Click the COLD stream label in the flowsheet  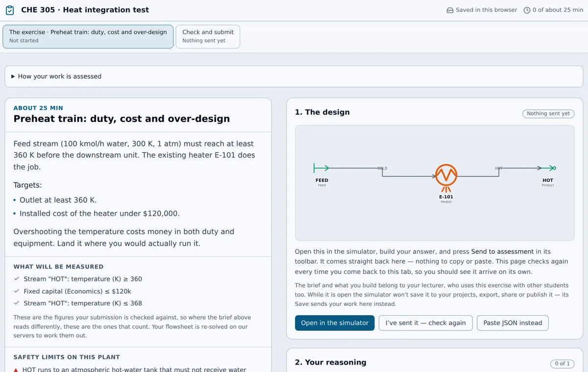pos(382,168)
